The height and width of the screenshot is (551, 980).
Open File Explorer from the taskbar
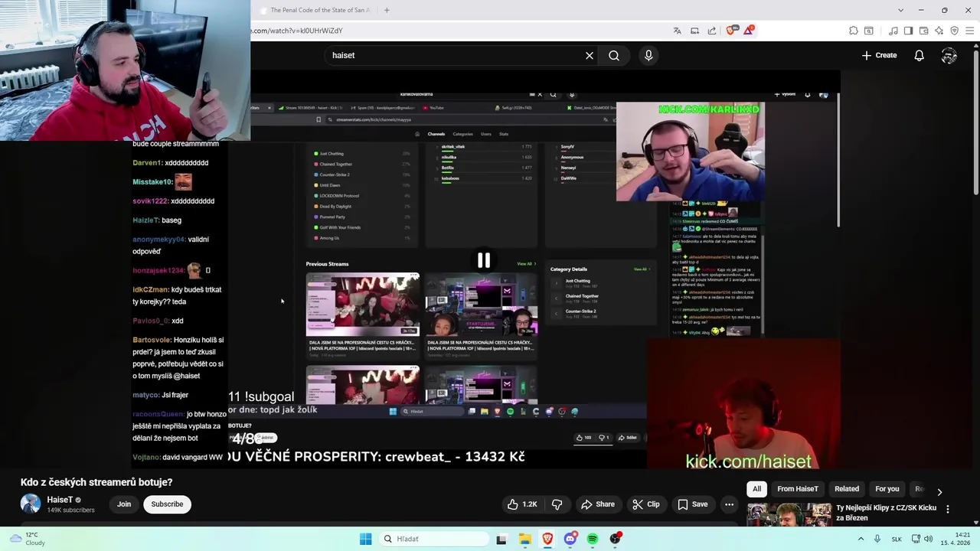525,539
